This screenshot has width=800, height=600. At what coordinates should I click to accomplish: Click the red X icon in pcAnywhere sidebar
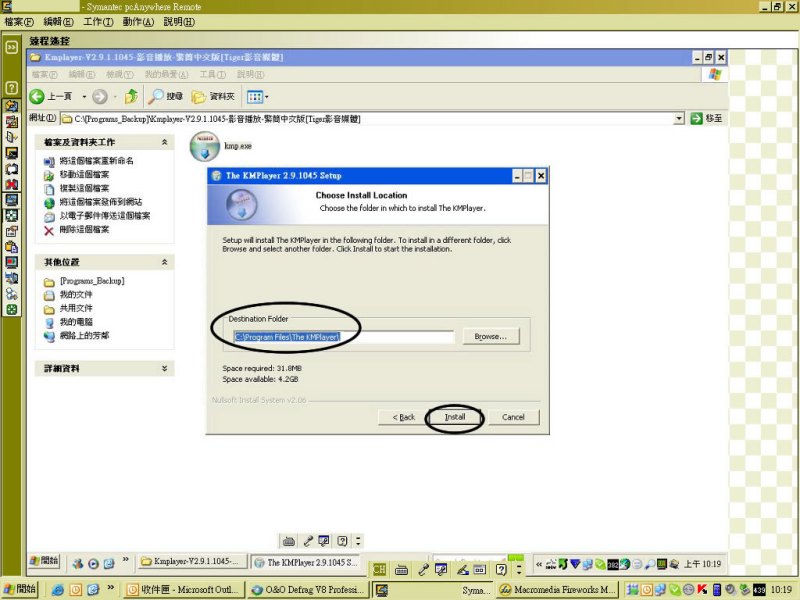click(x=11, y=184)
